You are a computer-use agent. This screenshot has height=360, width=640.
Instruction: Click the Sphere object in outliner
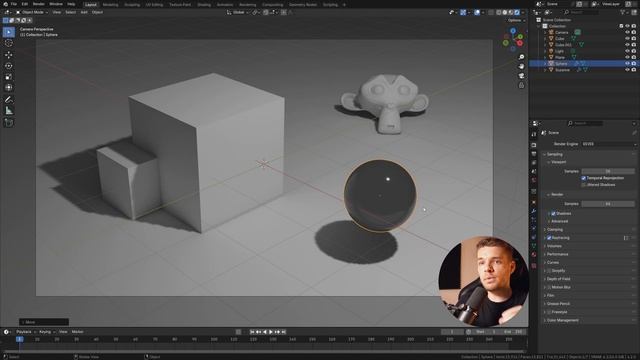tap(561, 64)
